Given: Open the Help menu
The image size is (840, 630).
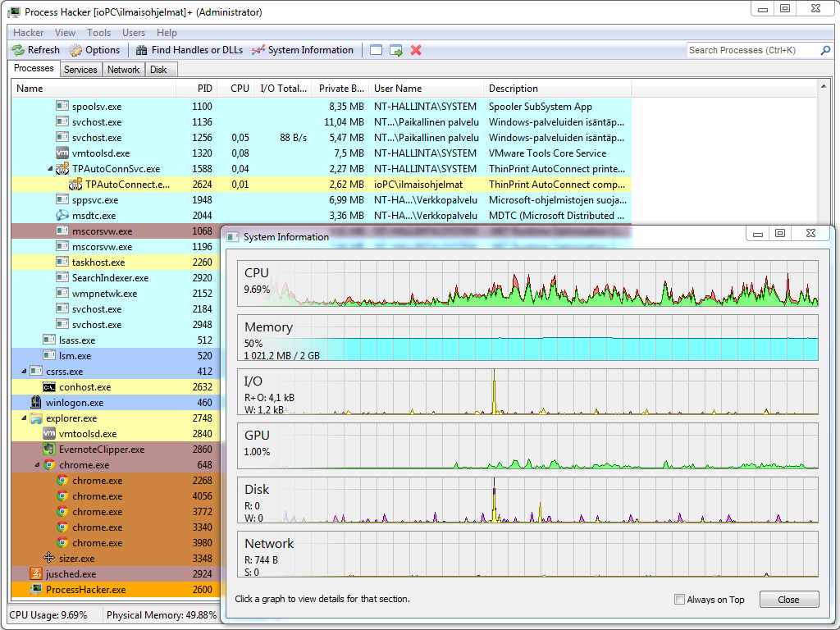Looking at the screenshot, I should [167, 33].
